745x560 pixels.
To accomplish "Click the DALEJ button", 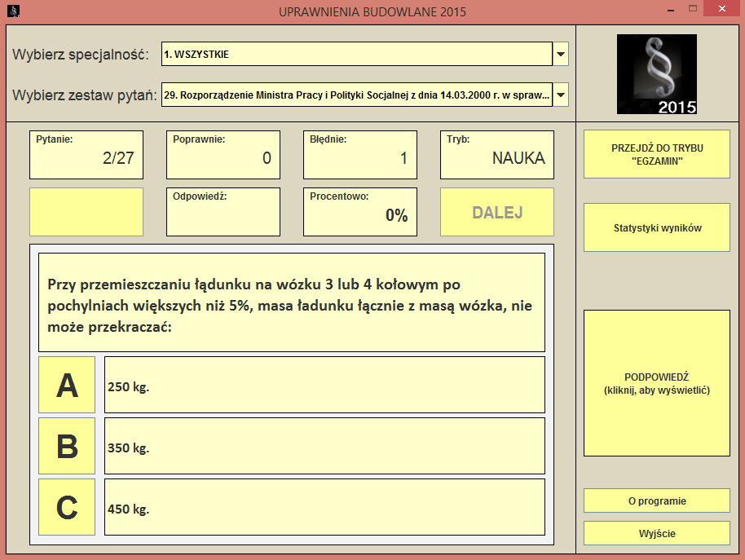I will [x=497, y=212].
